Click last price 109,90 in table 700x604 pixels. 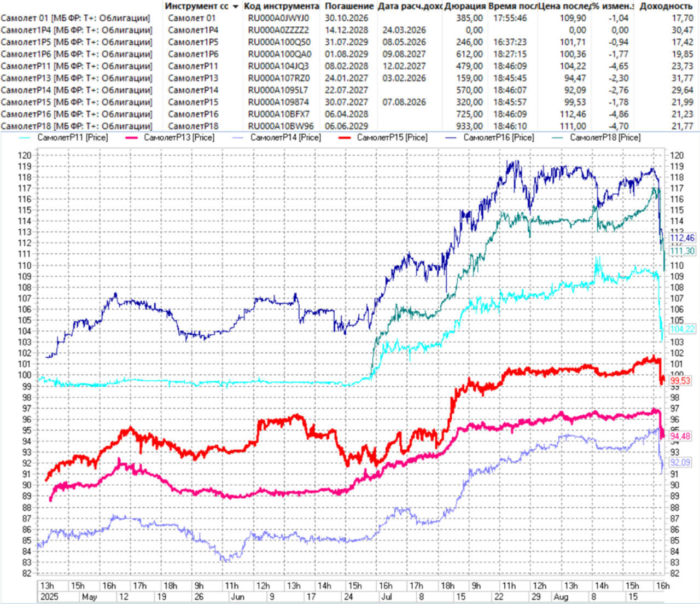573,18
